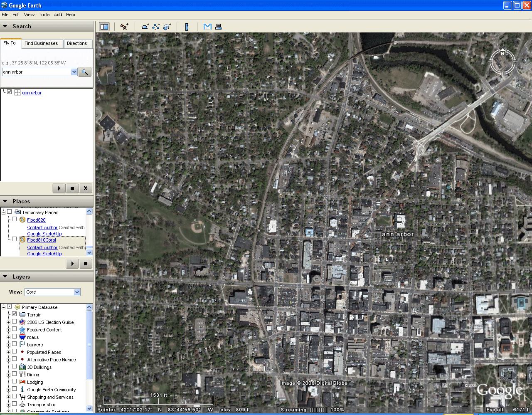Toggle the Terrain layer checkbox

tap(14, 314)
